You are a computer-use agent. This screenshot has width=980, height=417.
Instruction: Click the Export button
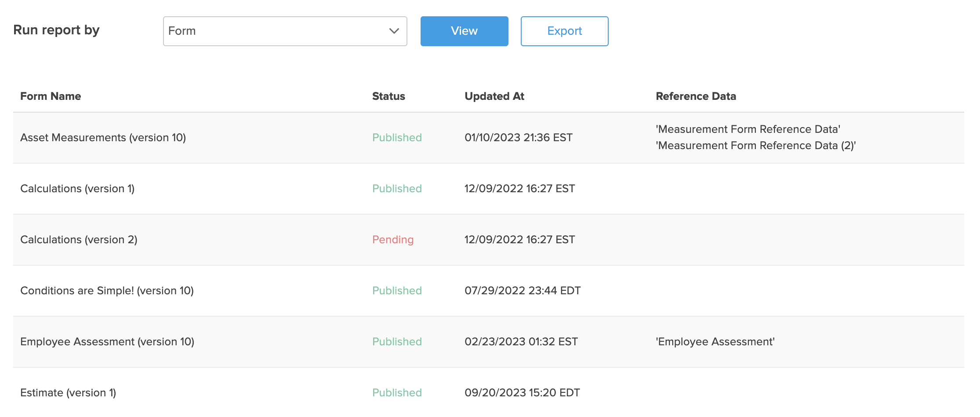(x=564, y=31)
